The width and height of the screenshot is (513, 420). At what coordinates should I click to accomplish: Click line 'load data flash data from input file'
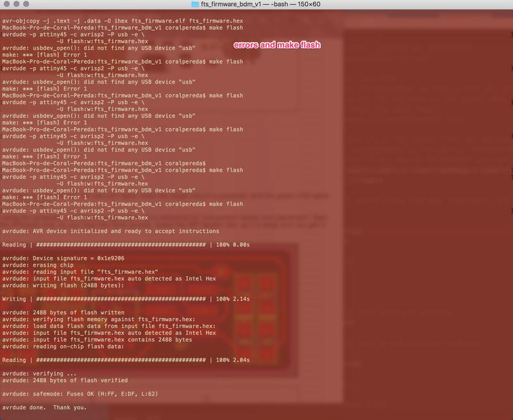109,326
